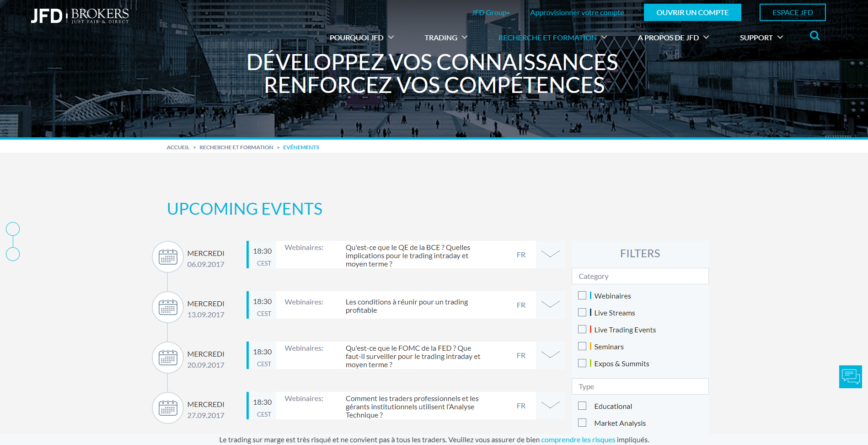The image size is (868, 445).
Task: Open the JFD Group dropdown
Action: click(x=490, y=13)
